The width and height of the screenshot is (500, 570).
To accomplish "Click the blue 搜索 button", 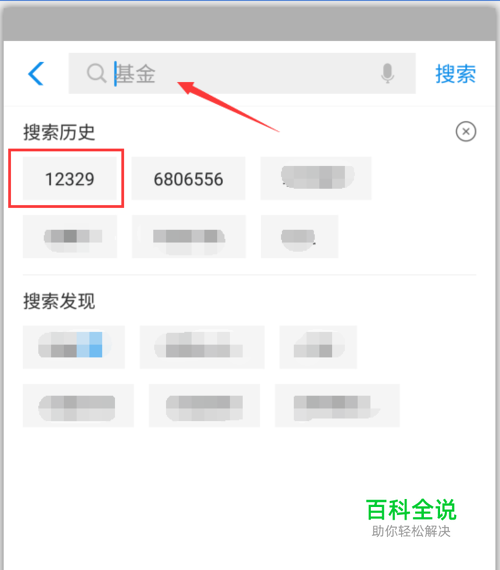I will (456, 74).
